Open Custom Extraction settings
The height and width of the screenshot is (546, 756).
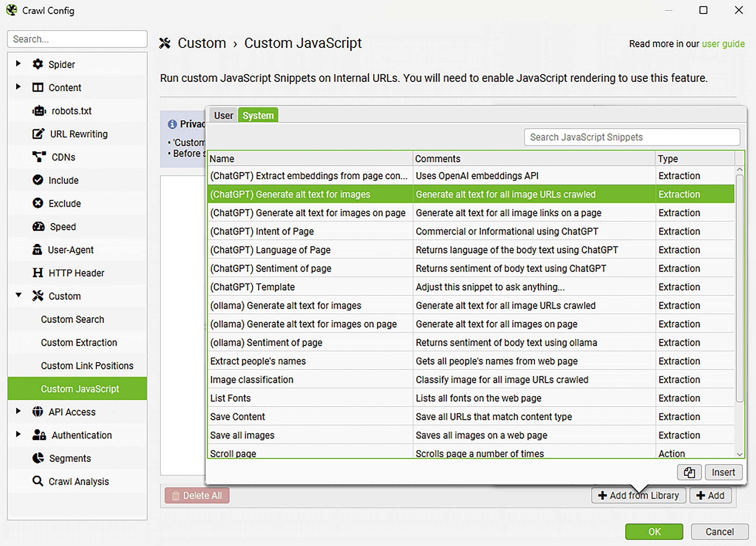[79, 342]
